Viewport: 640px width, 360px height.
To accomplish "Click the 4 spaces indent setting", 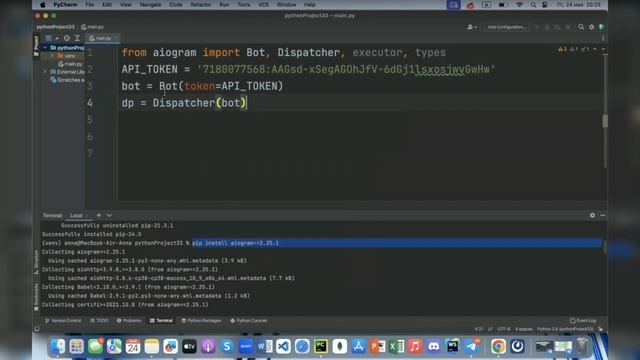I will (x=523, y=329).
